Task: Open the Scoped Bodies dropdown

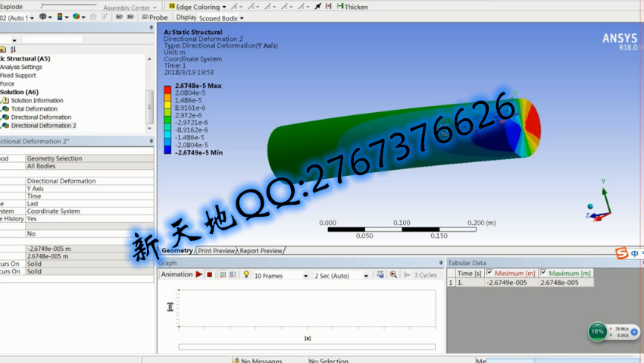Action: click(243, 17)
